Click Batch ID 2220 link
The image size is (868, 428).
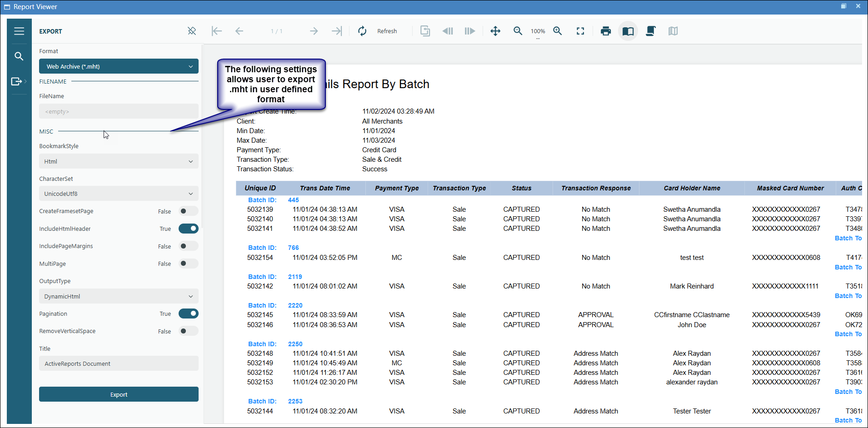point(295,305)
